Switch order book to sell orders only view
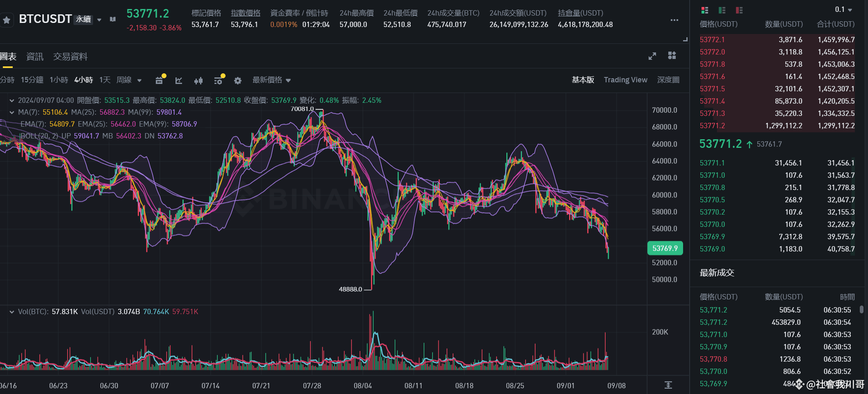The width and height of the screenshot is (868, 394). [740, 10]
